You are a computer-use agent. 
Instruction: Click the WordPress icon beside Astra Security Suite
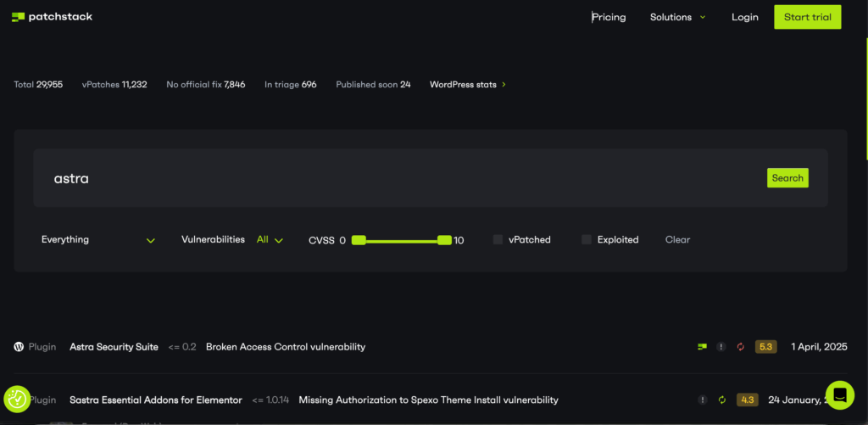coord(19,347)
